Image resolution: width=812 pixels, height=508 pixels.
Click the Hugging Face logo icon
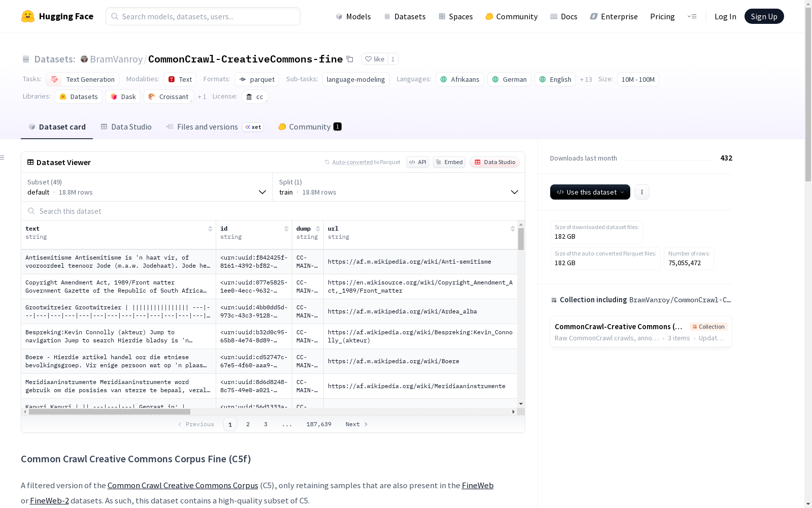coord(28,16)
